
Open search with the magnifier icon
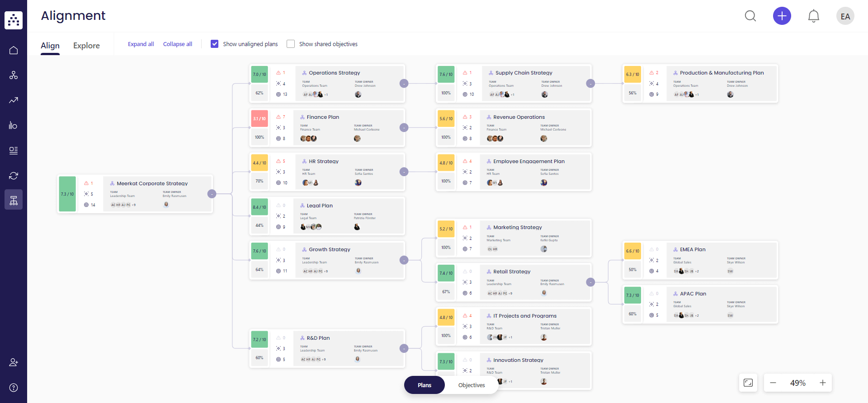[x=750, y=16]
